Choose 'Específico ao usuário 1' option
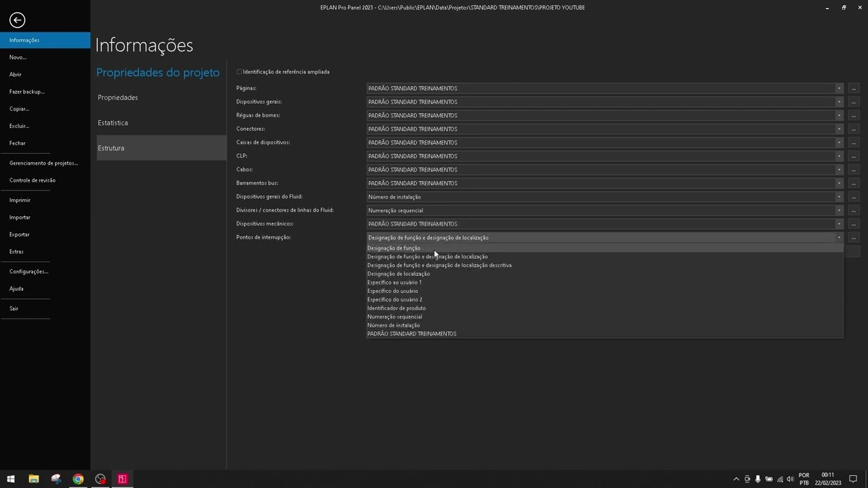Viewport: 868px width, 488px height. coord(605,283)
